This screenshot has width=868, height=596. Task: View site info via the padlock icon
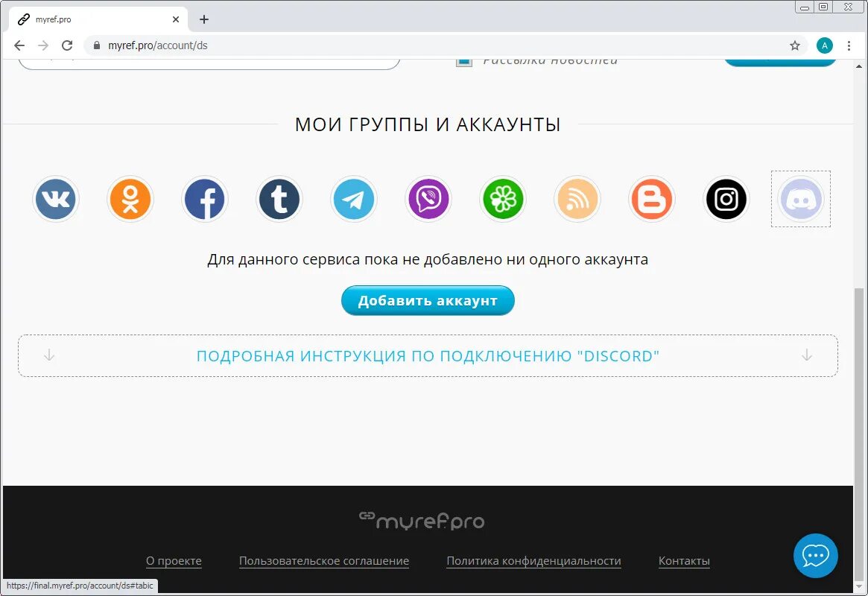click(97, 45)
